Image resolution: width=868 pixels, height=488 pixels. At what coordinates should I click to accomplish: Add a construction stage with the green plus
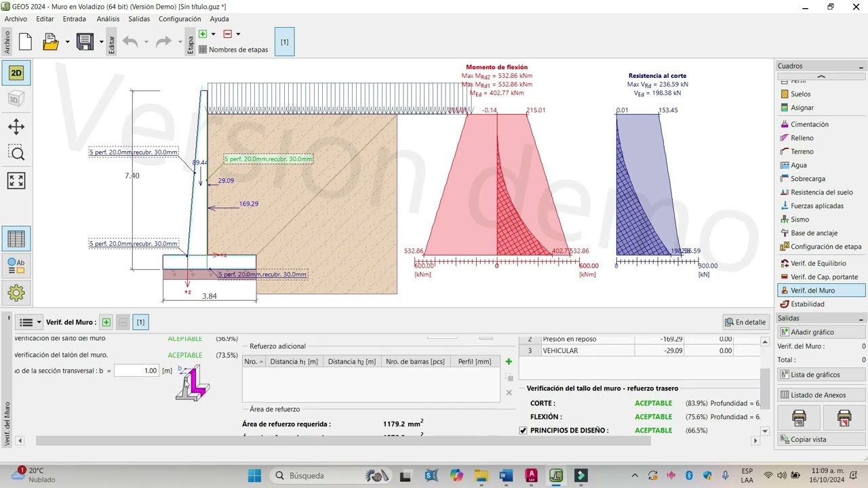click(203, 34)
